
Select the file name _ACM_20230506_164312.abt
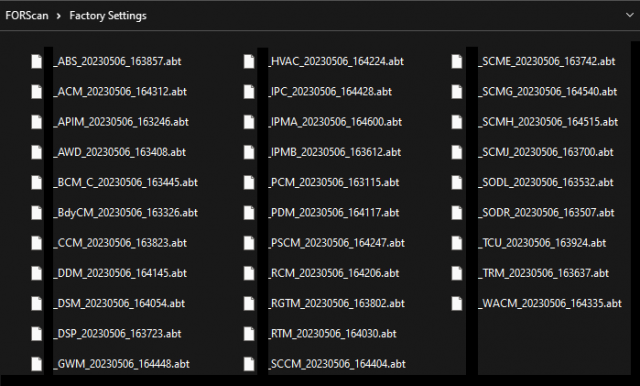pyautogui.click(x=120, y=91)
